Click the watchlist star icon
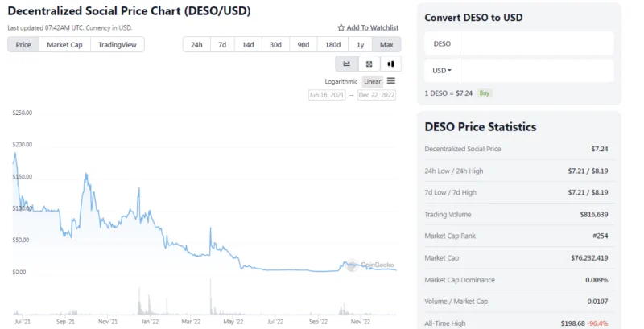 click(x=341, y=27)
